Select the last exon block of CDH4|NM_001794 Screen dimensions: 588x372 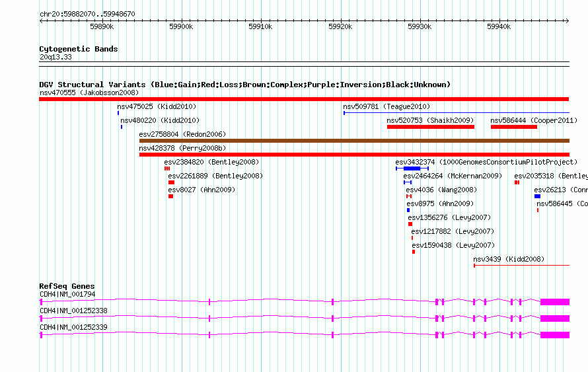555,302
